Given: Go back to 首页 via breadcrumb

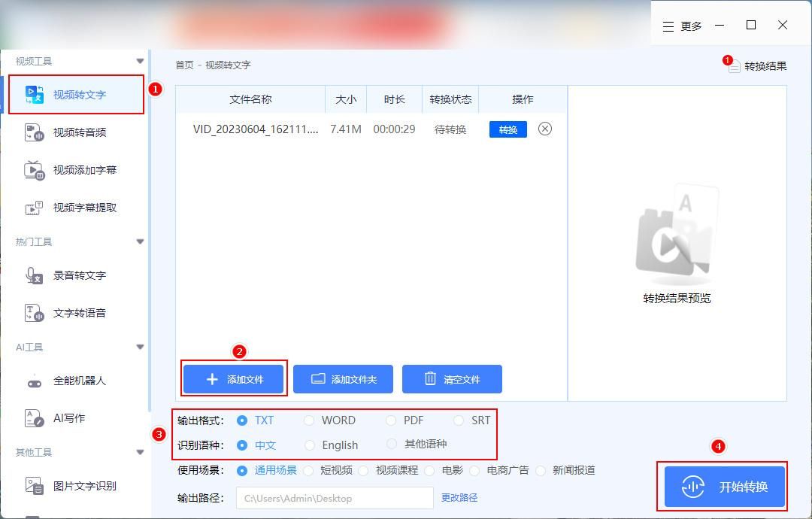Looking at the screenshot, I should click(184, 65).
